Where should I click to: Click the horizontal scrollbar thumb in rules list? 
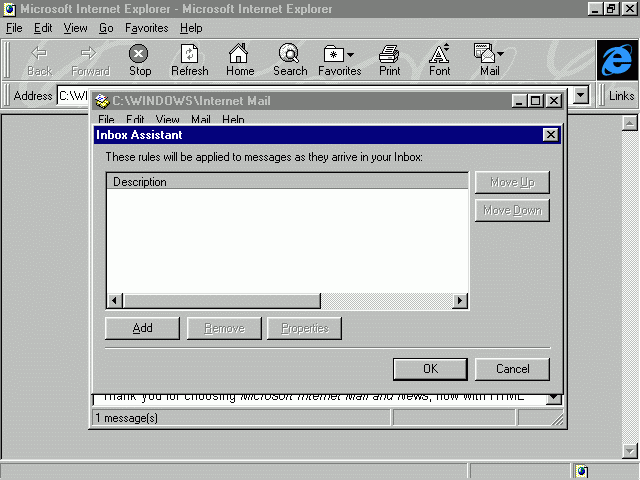[x=222, y=301]
